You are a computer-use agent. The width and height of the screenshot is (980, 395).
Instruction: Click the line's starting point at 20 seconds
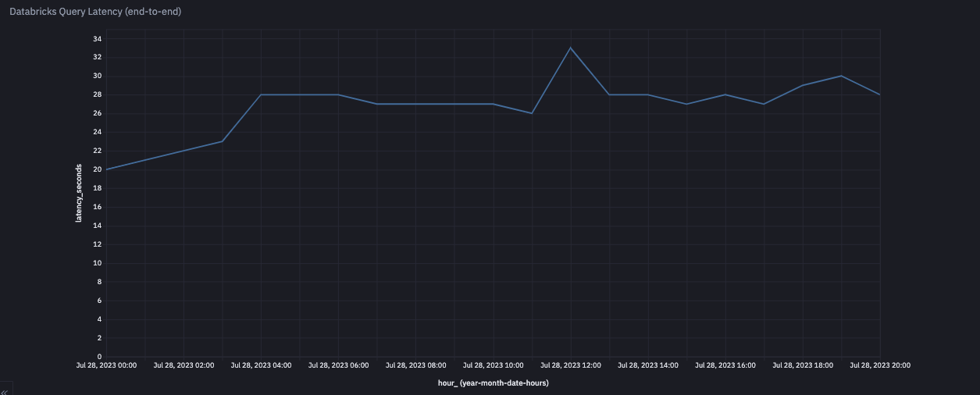[x=106, y=169]
